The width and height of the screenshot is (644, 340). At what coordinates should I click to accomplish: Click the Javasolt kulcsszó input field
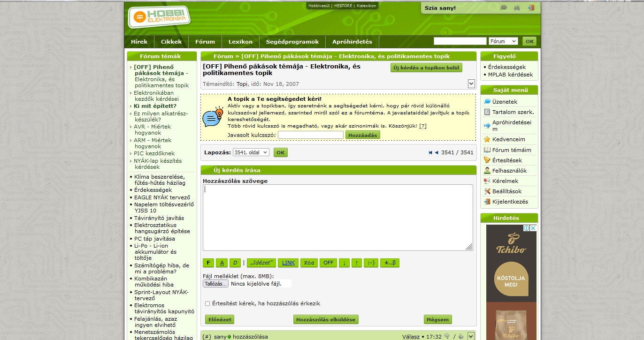tap(311, 135)
